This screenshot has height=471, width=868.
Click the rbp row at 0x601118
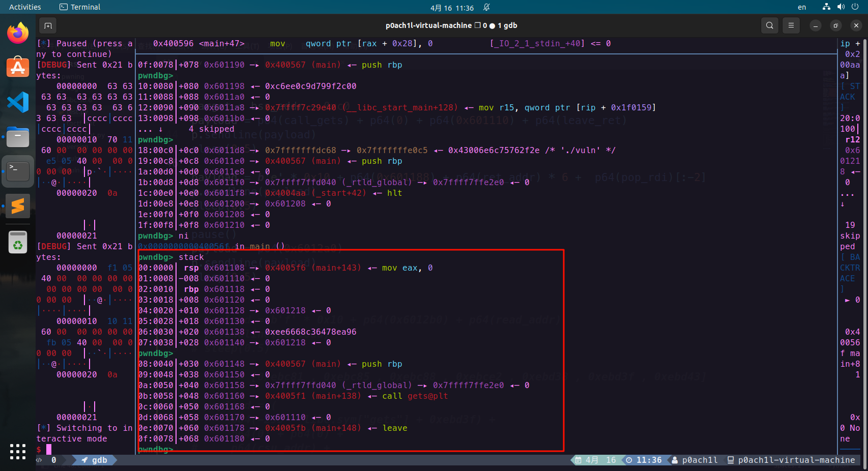(204, 289)
